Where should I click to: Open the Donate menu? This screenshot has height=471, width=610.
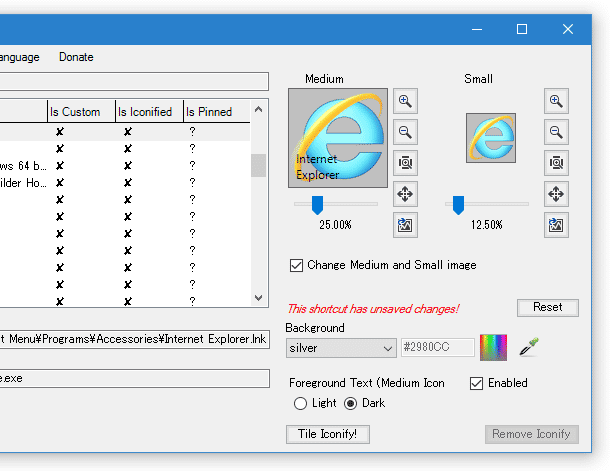[76, 57]
